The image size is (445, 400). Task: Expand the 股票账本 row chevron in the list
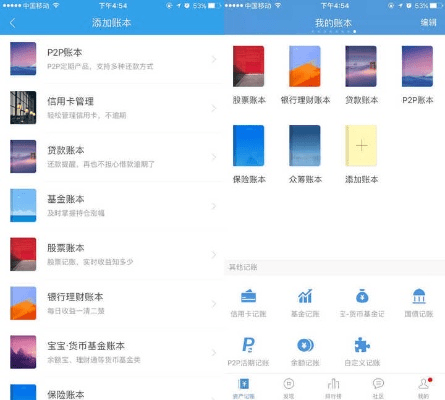(214, 255)
